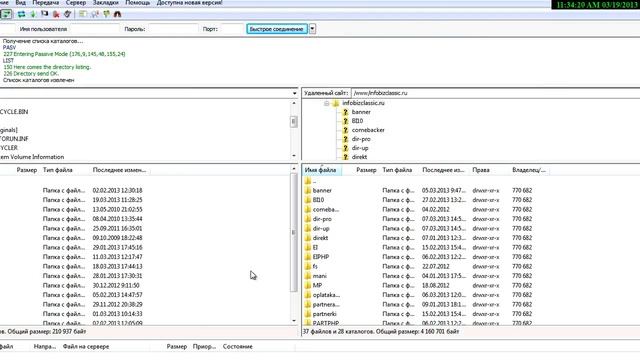The width and height of the screenshot is (640, 360).
Task: Focus the Имя пользователя input field
Action: click(95, 29)
